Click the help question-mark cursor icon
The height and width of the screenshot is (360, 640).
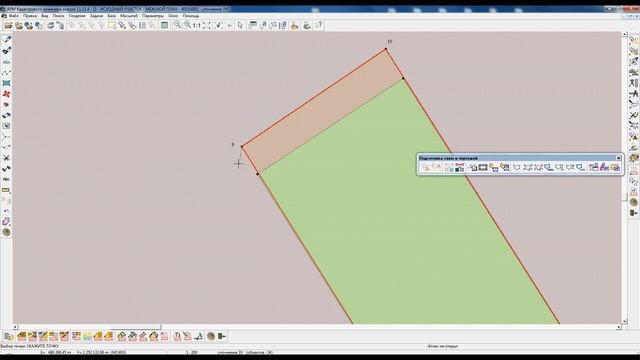(319, 25)
